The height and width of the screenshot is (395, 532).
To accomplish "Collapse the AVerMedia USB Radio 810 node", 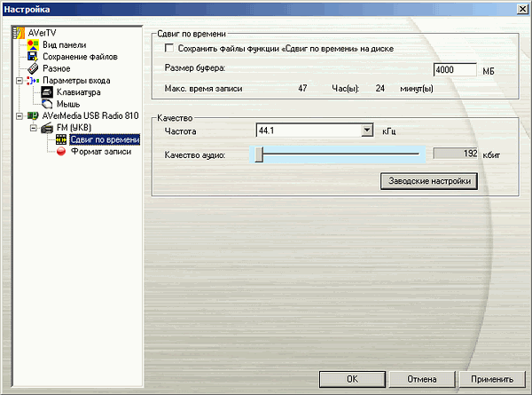I will click(20, 116).
